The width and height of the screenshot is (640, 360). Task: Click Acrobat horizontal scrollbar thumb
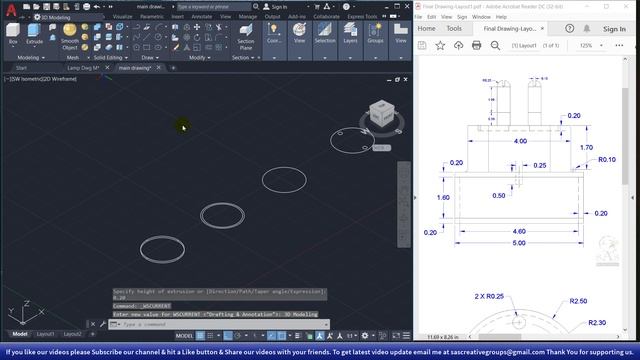coord(500,337)
